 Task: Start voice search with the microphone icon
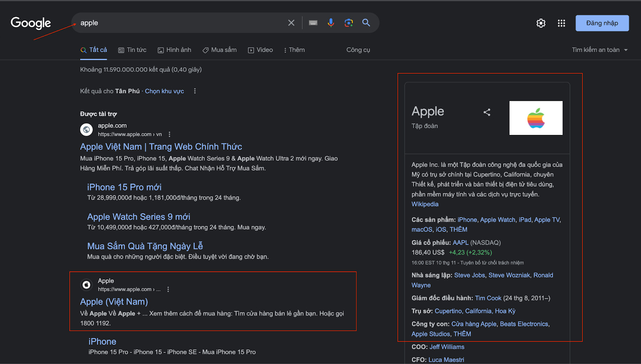(331, 23)
